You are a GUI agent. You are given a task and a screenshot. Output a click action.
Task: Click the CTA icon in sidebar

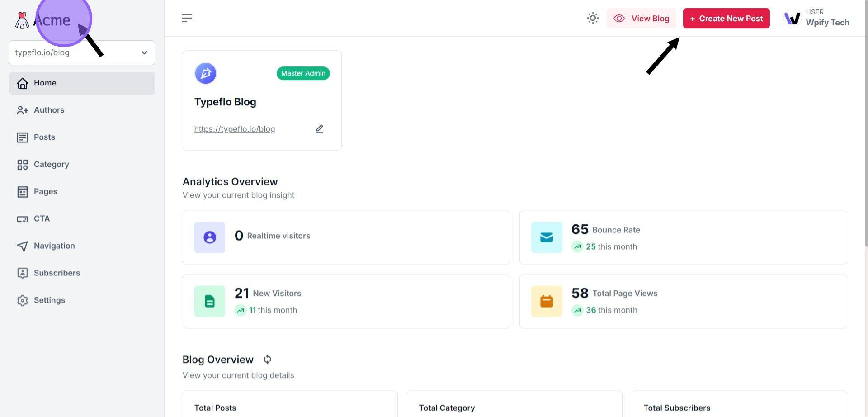23,219
